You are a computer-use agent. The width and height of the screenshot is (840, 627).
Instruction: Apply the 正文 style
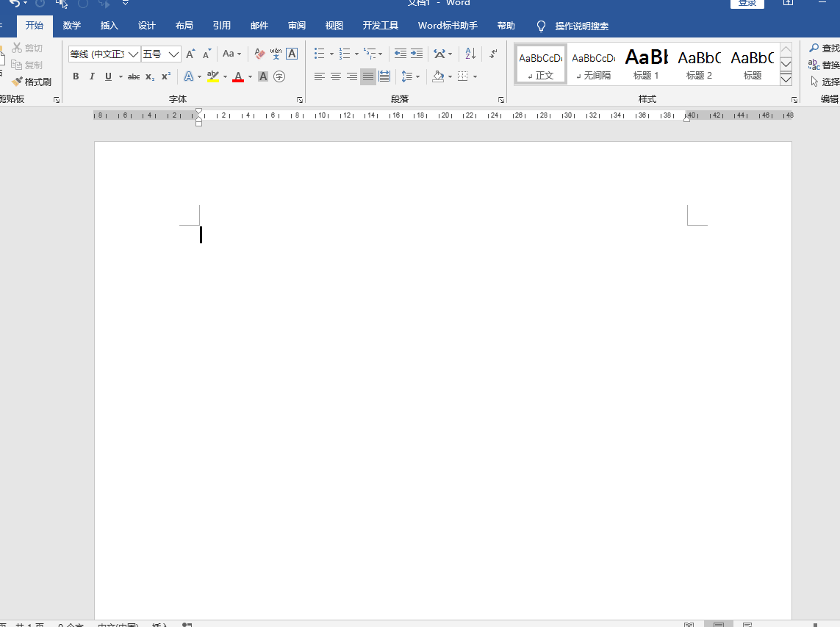541,64
